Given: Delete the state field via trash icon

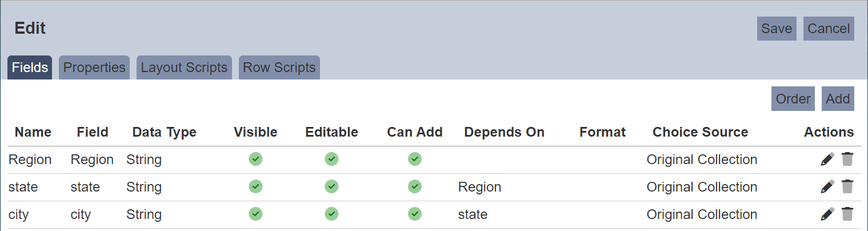Looking at the screenshot, I should 847,187.
